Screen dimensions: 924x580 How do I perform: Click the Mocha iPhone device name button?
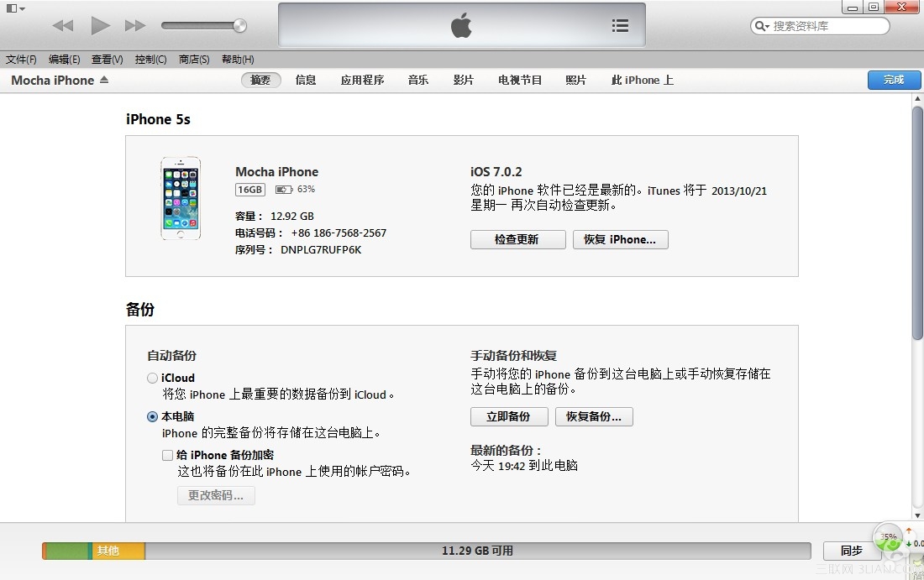click(52, 80)
